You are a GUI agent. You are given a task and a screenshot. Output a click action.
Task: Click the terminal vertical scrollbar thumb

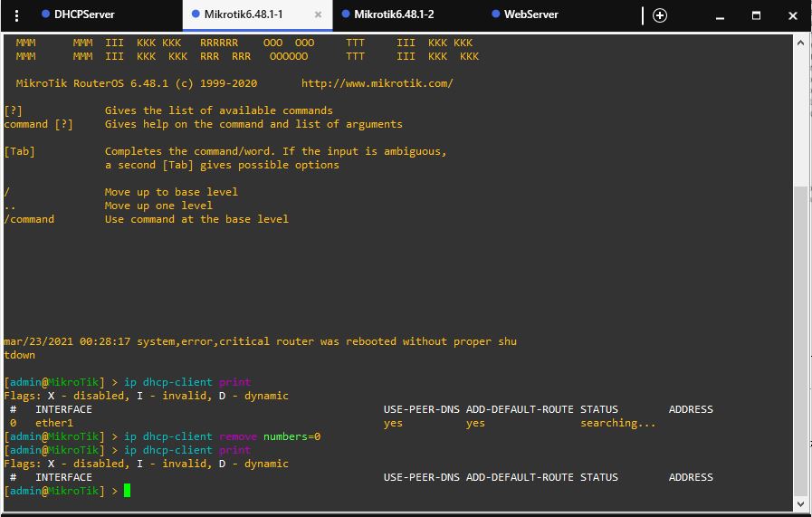[x=800, y=340]
